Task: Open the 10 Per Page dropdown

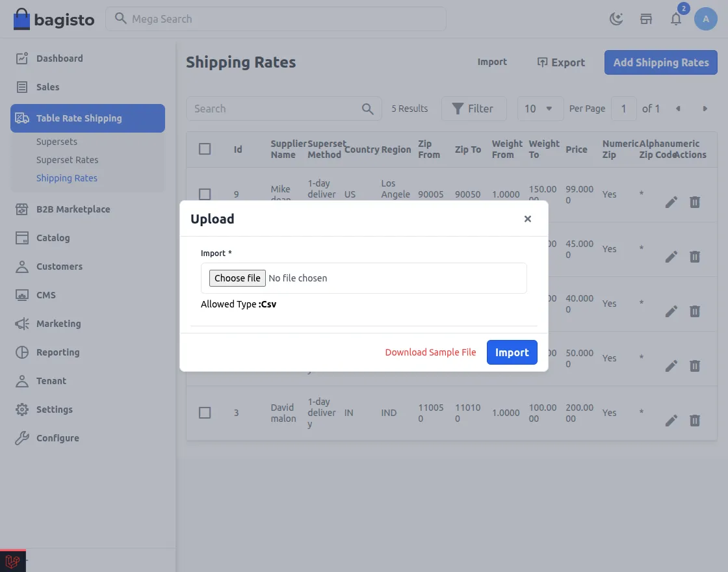Action: (540, 109)
